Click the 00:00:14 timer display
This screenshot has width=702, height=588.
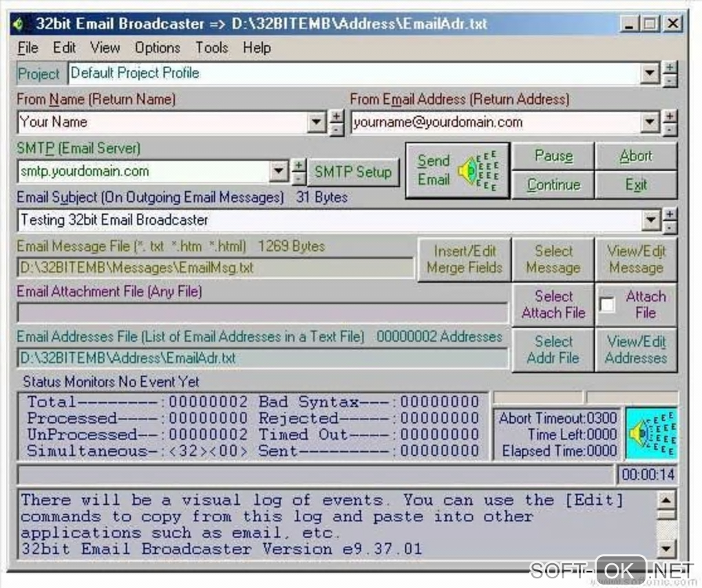coord(648,475)
